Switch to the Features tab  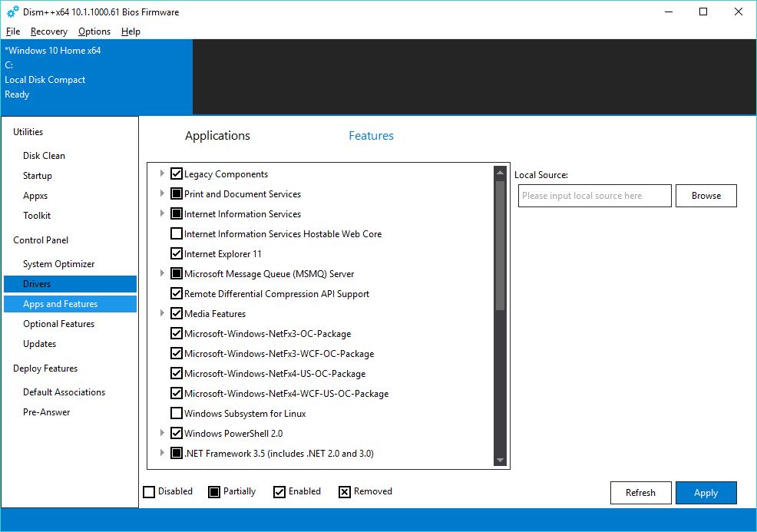(x=371, y=136)
